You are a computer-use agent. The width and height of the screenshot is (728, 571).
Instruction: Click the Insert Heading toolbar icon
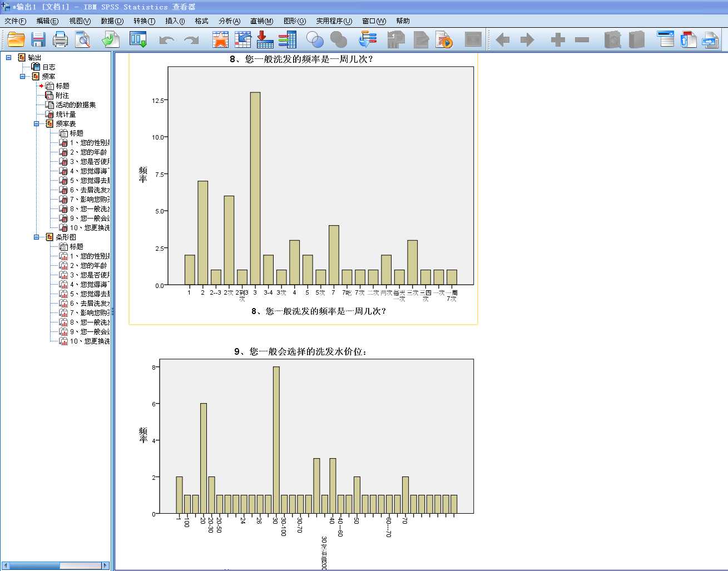click(x=666, y=39)
